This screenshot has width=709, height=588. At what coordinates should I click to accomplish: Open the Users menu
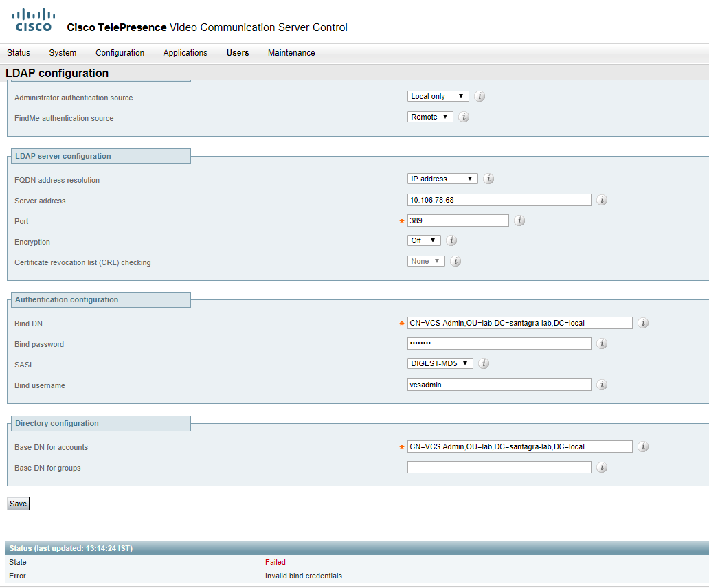(238, 53)
